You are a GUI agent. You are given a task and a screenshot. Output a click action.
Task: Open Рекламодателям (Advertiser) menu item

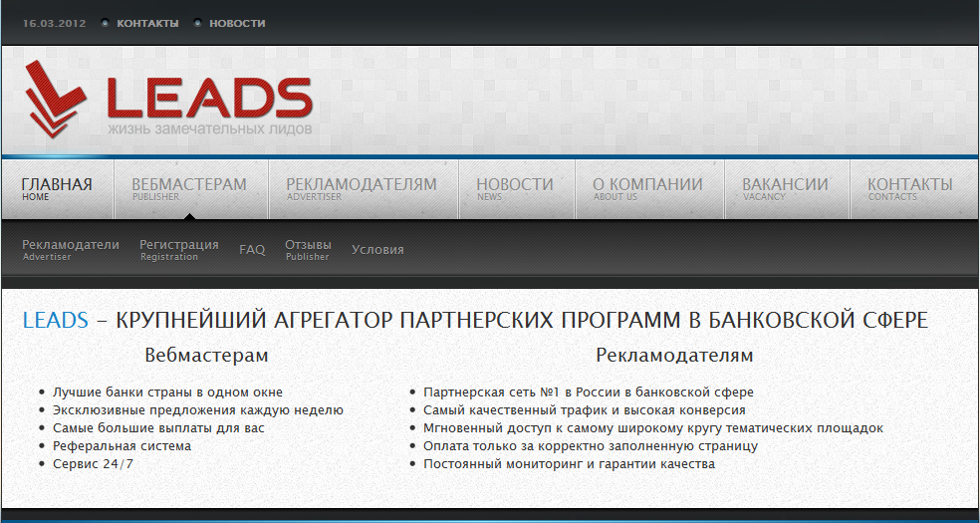362,189
